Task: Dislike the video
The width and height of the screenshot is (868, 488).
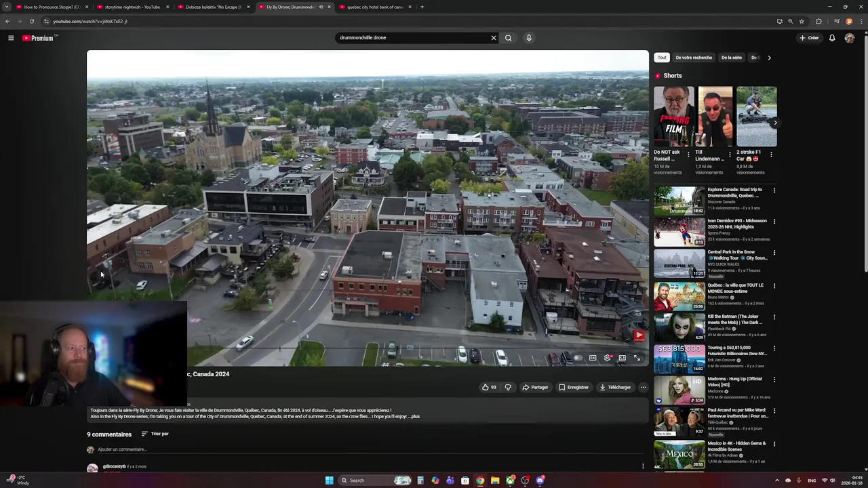Action: click(508, 387)
